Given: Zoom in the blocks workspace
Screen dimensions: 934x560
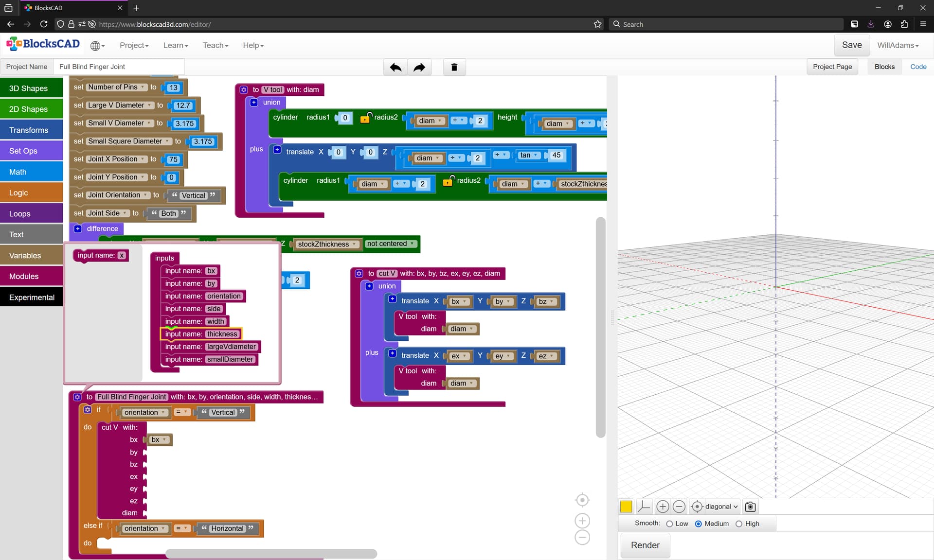Looking at the screenshot, I should coord(582,521).
